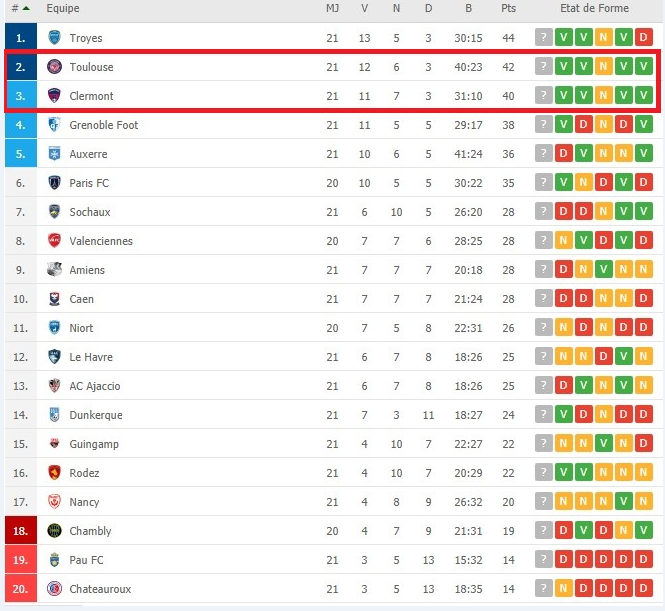
Task: Click the Chateauroux club logo
Action: tap(54, 589)
